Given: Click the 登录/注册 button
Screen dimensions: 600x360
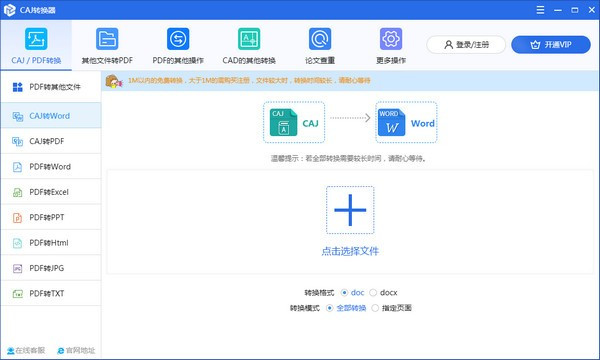Looking at the screenshot, I should click(x=466, y=45).
